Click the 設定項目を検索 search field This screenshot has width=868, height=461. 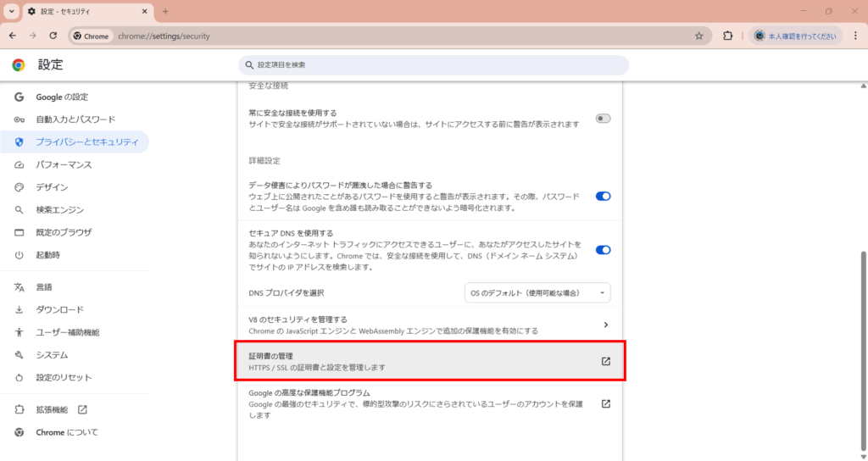tap(433, 64)
